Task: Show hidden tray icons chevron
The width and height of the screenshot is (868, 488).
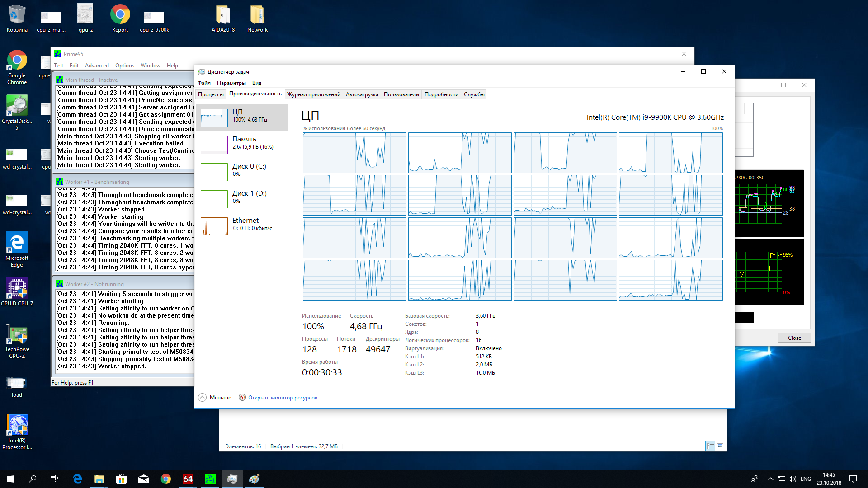Action: click(770, 479)
